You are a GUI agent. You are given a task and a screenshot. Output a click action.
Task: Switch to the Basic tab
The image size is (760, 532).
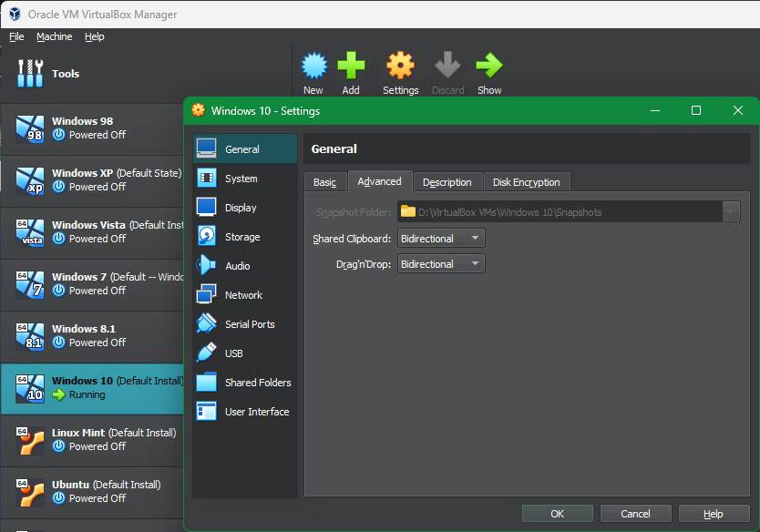pyautogui.click(x=325, y=182)
